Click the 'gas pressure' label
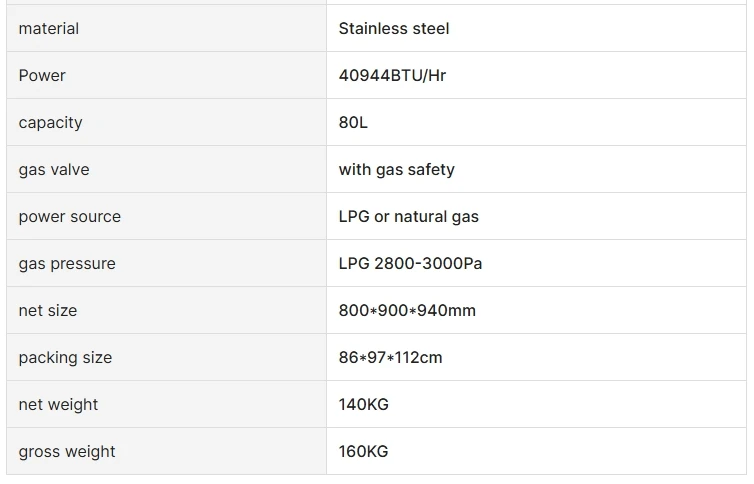The width and height of the screenshot is (754, 484). [x=67, y=263]
